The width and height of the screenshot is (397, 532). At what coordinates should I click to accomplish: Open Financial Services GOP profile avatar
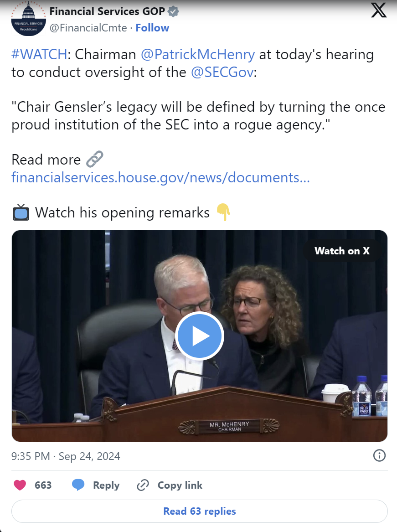pos(29,19)
